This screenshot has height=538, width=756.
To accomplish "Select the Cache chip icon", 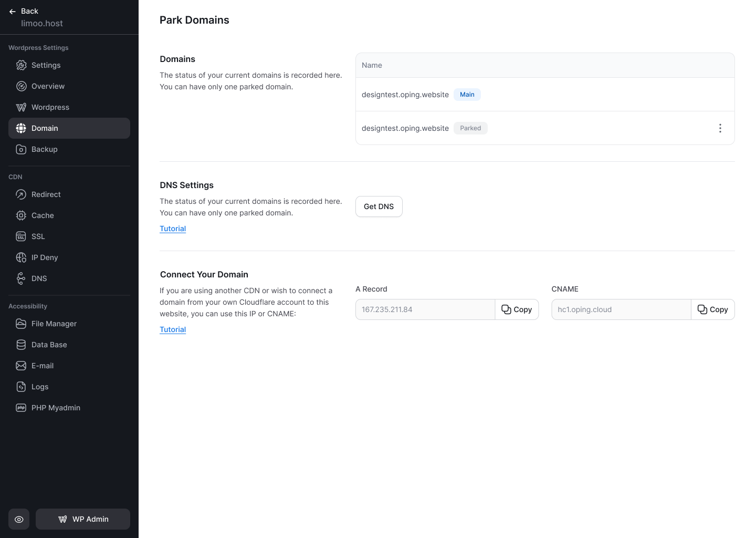I will 21,215.
